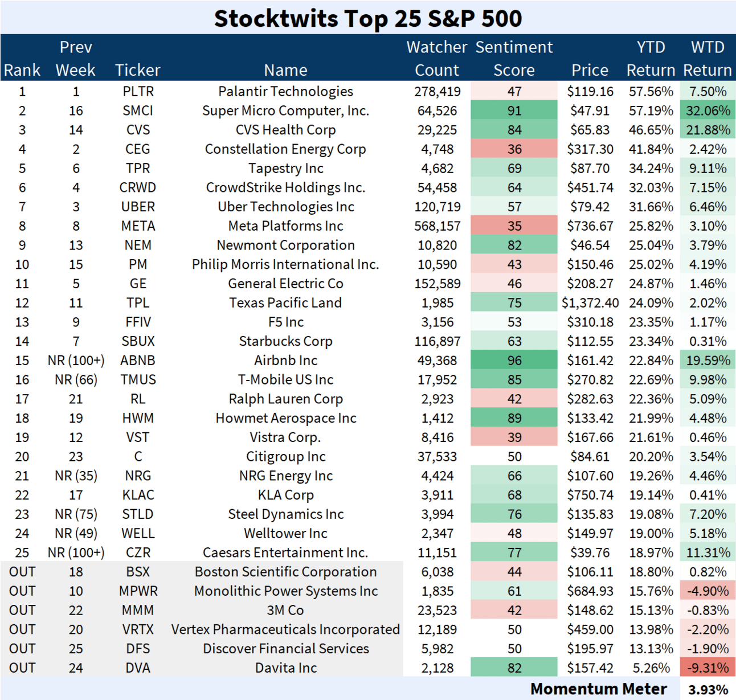Click the ABNB ticker cell

(x=138, y=361)
